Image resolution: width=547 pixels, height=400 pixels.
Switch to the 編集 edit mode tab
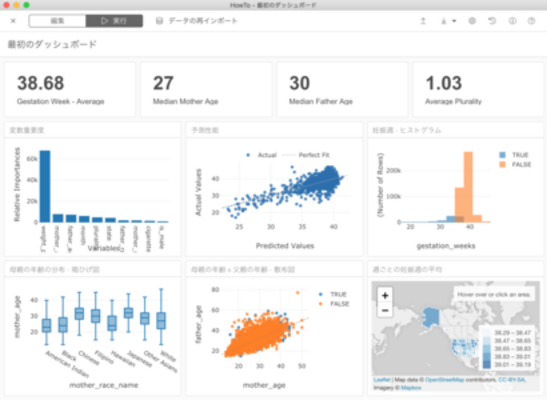(x=57, y=21)
